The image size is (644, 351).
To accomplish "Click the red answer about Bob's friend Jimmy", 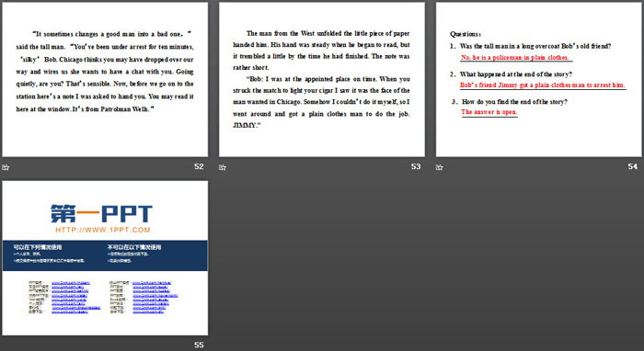I will pos(542,85).
